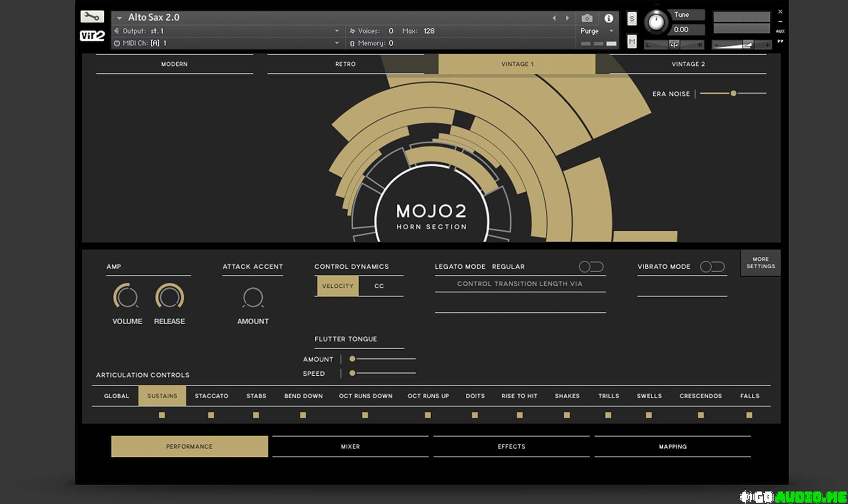Set control dynamics to VELOCITY

pos(338,286)
